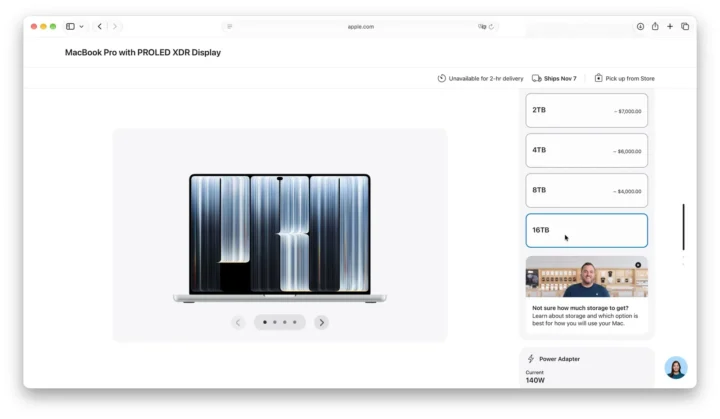Select the second gallery dot
The height and width of the screenshot is (419, 720).
click(275, 322)
